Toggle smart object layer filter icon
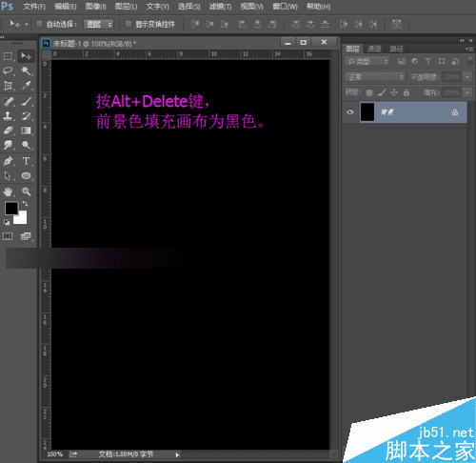This screenshot has width=476, height=463. point(455,61)
